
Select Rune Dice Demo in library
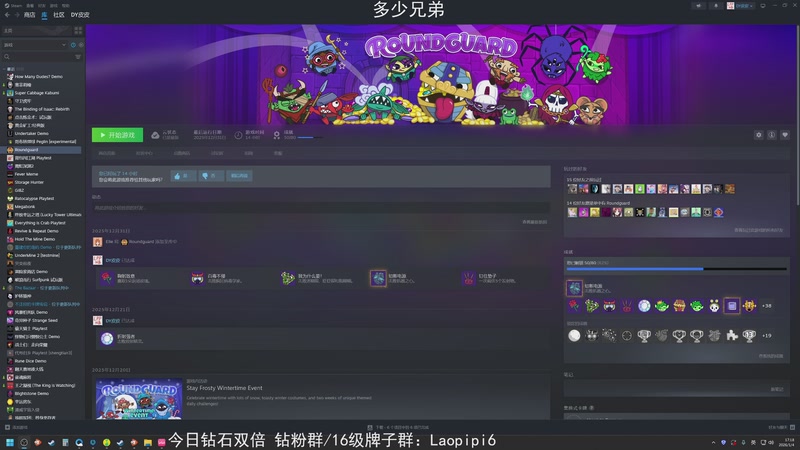[31, 361]
